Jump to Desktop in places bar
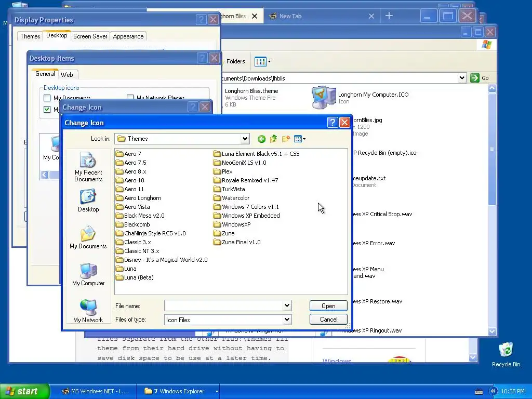The image size is (532, 399). 88,201
